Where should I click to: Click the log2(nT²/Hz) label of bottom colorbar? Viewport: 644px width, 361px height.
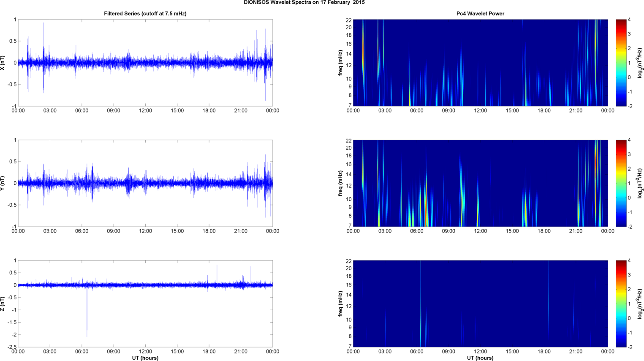point(640,304)
